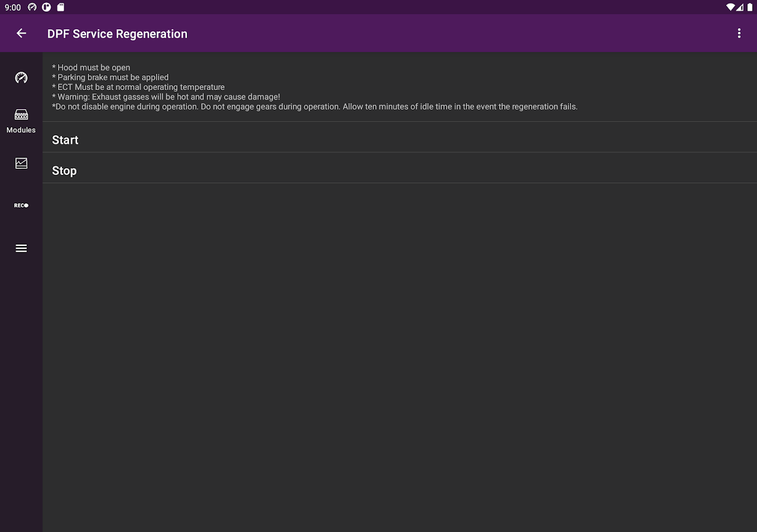Screen dimensions: 757x532
Task: Tap the status bar clock showing 9:00
Action: click(13, 7)
